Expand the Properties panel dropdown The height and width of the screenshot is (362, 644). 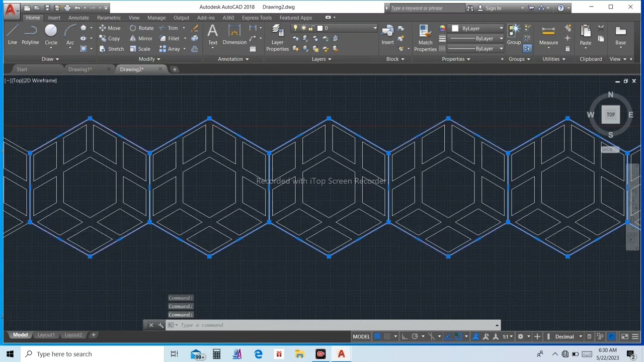point(456,59)
